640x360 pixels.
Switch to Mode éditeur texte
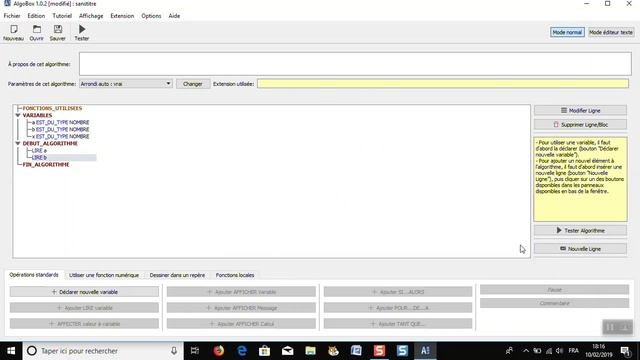coord(611,32)
